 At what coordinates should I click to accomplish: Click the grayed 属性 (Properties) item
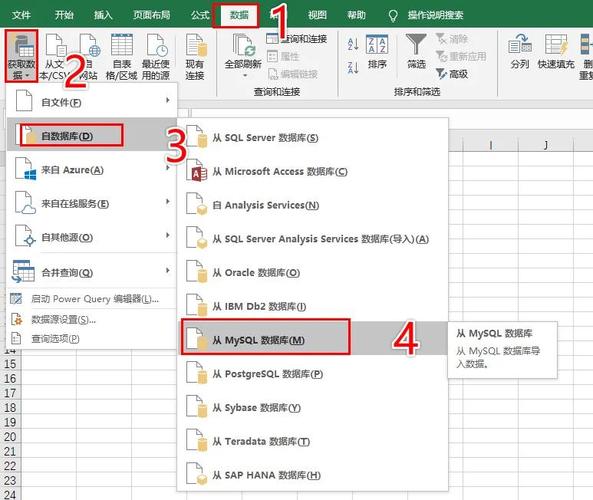tap(283, 56)
